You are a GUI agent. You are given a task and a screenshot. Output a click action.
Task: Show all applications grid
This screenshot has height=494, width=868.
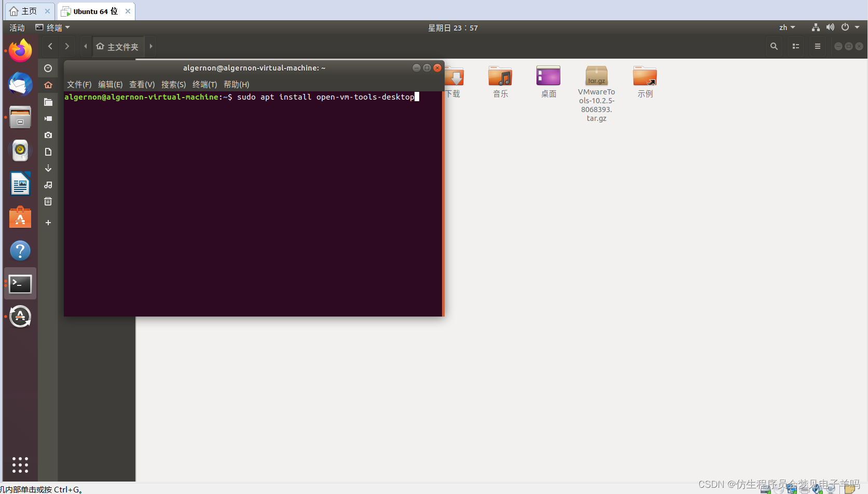pyautogui.click(x=20, y=464)
